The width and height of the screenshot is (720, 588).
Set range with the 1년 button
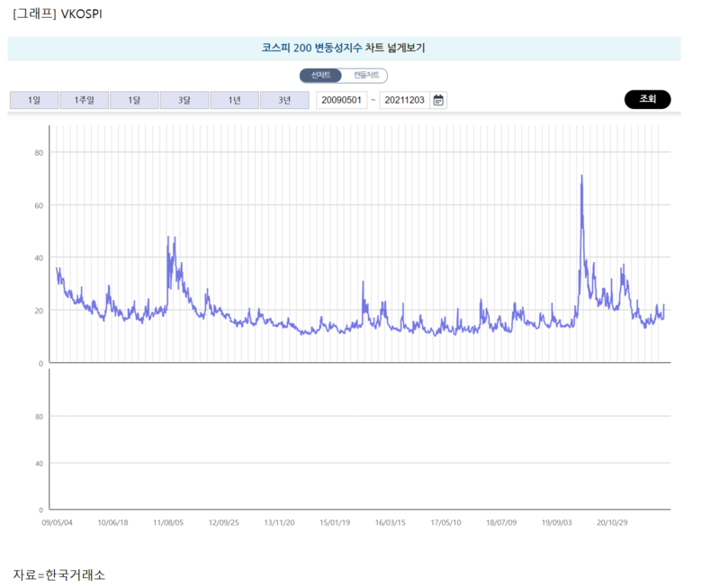234,100
